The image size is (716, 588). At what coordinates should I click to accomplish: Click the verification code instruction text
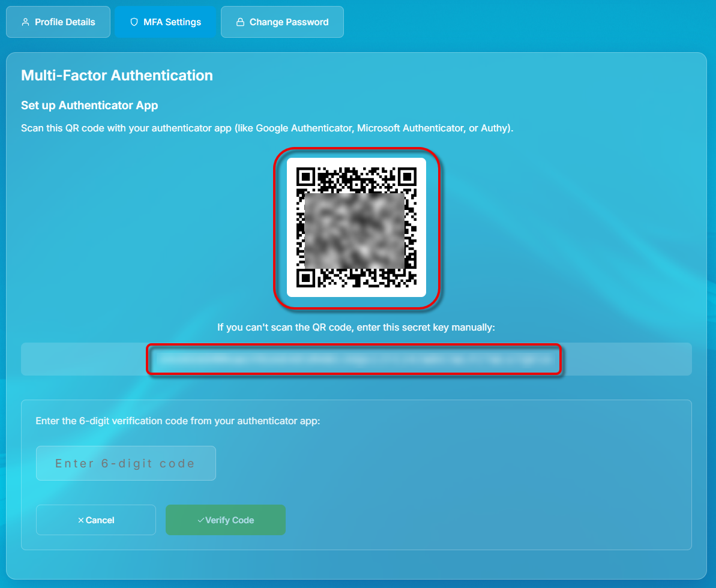tap(178, 421)
